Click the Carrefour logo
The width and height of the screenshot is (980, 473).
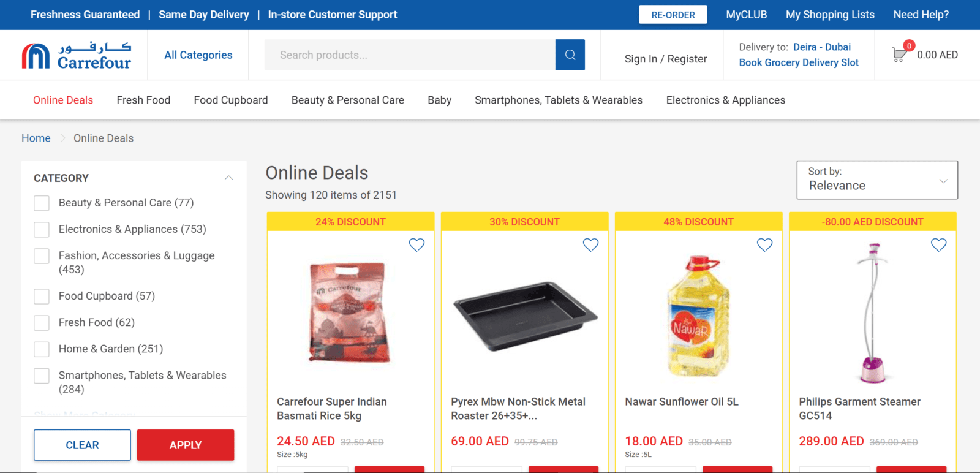(x=77, y=55)
